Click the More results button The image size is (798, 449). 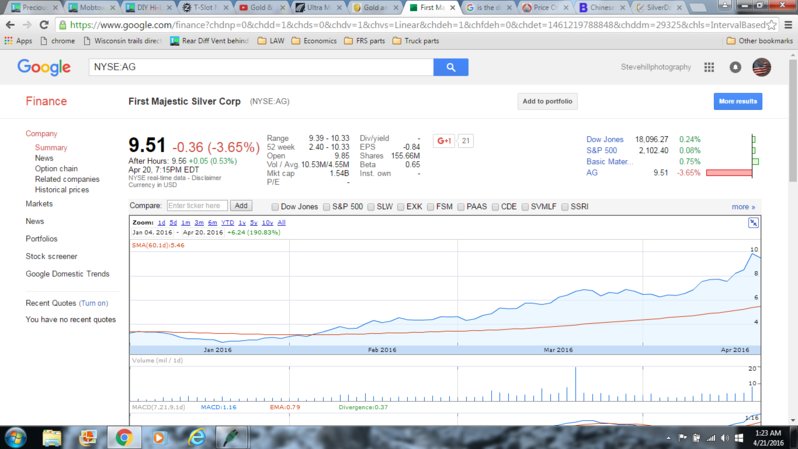click(x=737, y=101)
